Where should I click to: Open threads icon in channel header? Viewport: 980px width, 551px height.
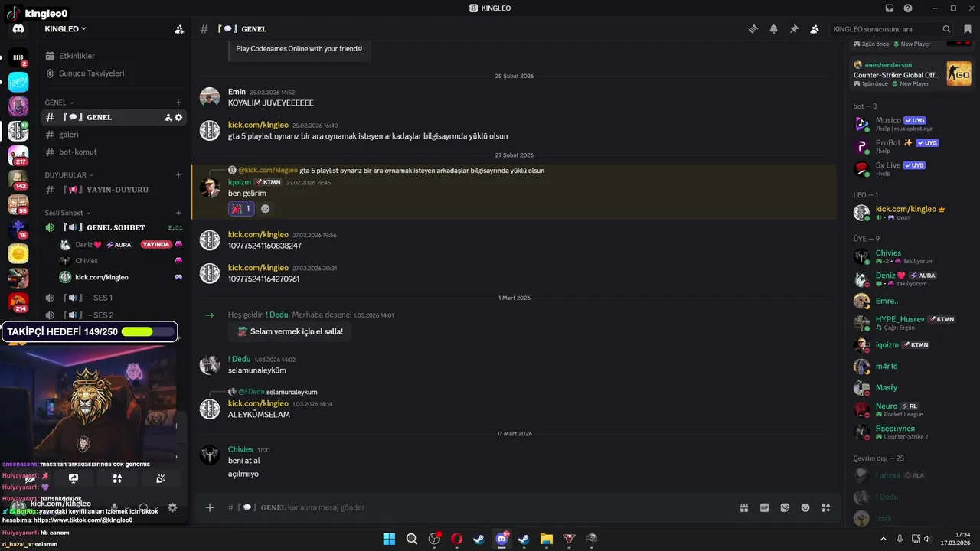point(753,29)
